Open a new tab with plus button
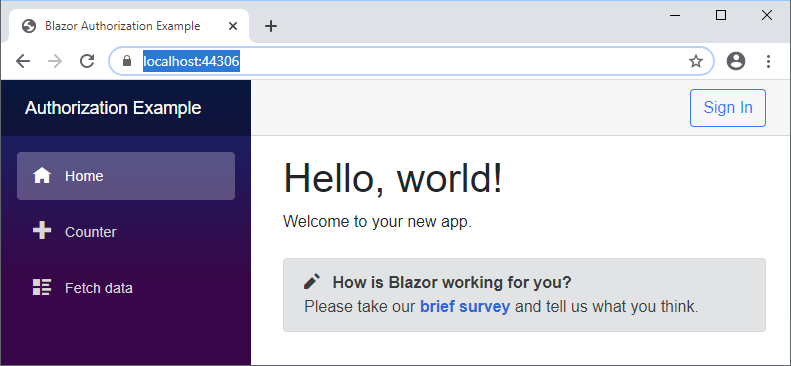Image resolution: width=791 pixels, height=366 pixels. [271, 26]
